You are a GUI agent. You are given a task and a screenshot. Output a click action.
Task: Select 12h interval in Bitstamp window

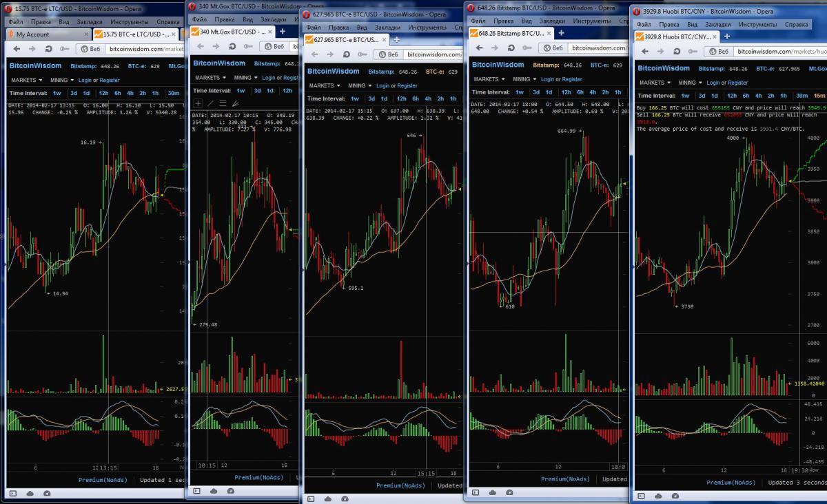pos(566,92)
